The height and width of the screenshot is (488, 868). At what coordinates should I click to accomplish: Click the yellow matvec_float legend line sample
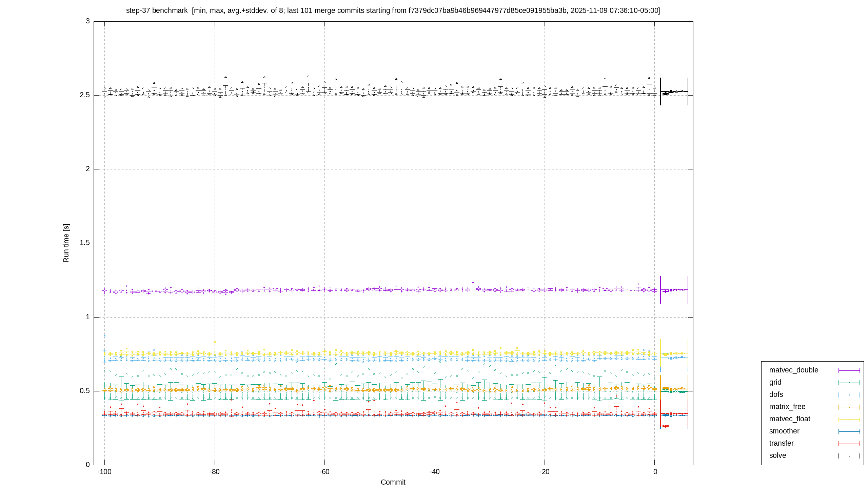click(x=849, y=419)
